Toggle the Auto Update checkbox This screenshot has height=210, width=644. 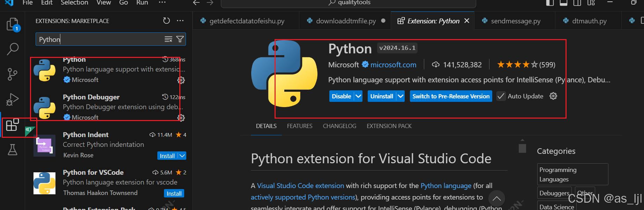[501, 96]
